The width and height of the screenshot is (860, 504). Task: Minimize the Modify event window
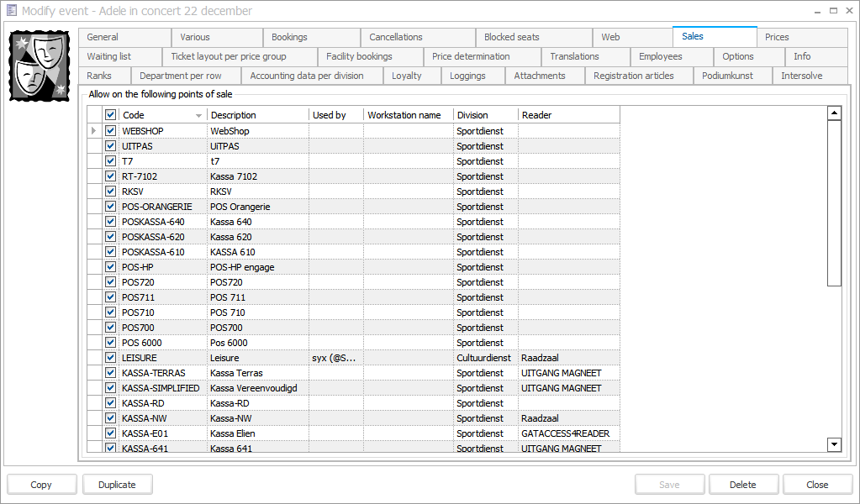(x=817, y=11)
